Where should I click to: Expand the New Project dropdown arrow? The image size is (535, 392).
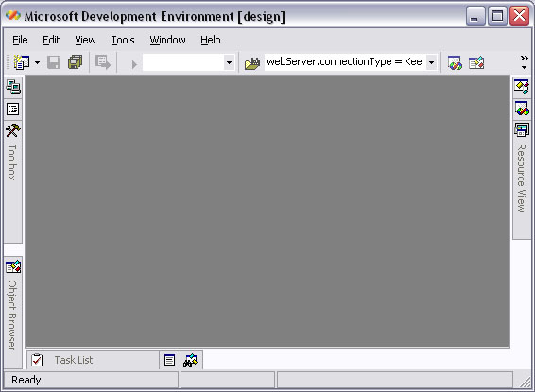tap(37, 62)
